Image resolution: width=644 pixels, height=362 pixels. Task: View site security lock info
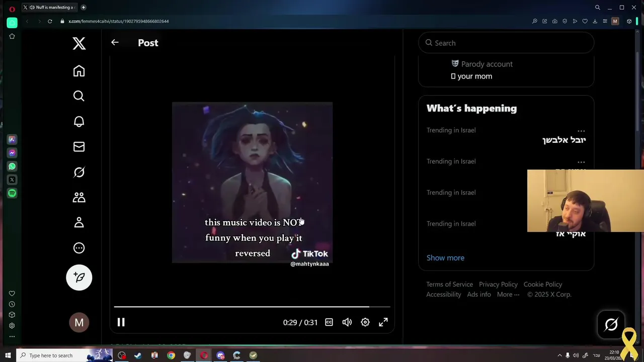(62, 21)
